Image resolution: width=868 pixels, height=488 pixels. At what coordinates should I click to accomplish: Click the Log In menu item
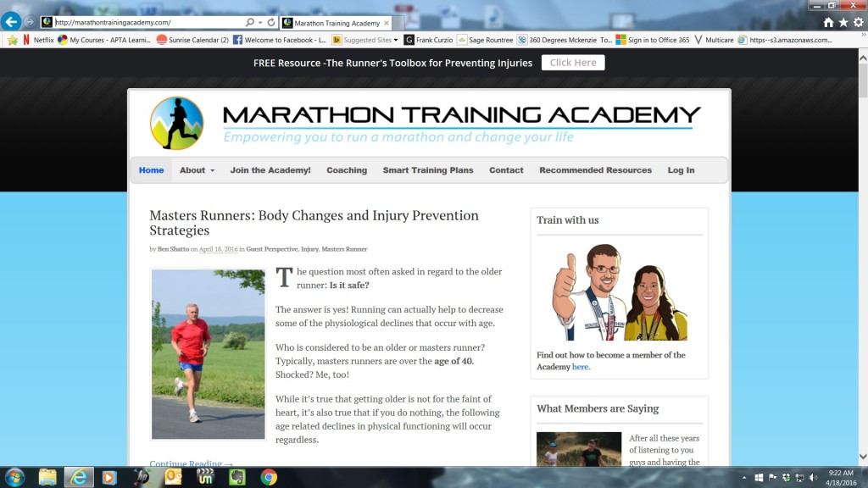pyautogui.click(x=681, y=169)
